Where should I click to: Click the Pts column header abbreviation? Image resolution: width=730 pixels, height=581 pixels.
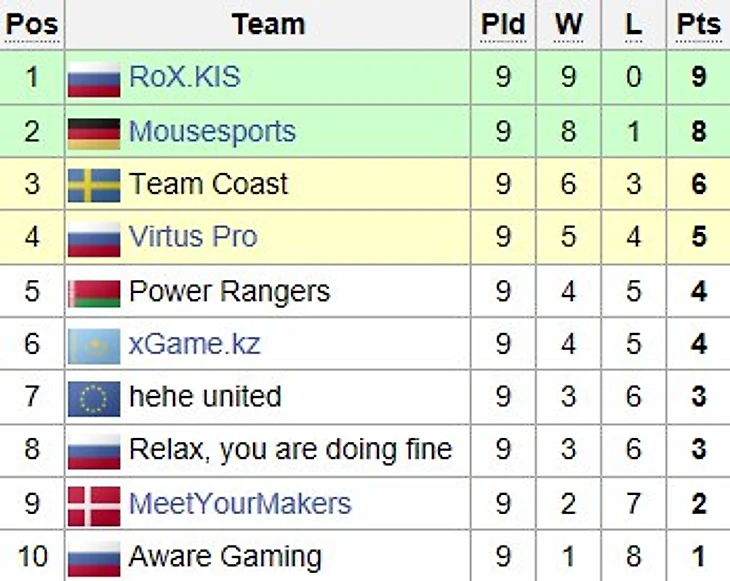click(x=698, y=24)
